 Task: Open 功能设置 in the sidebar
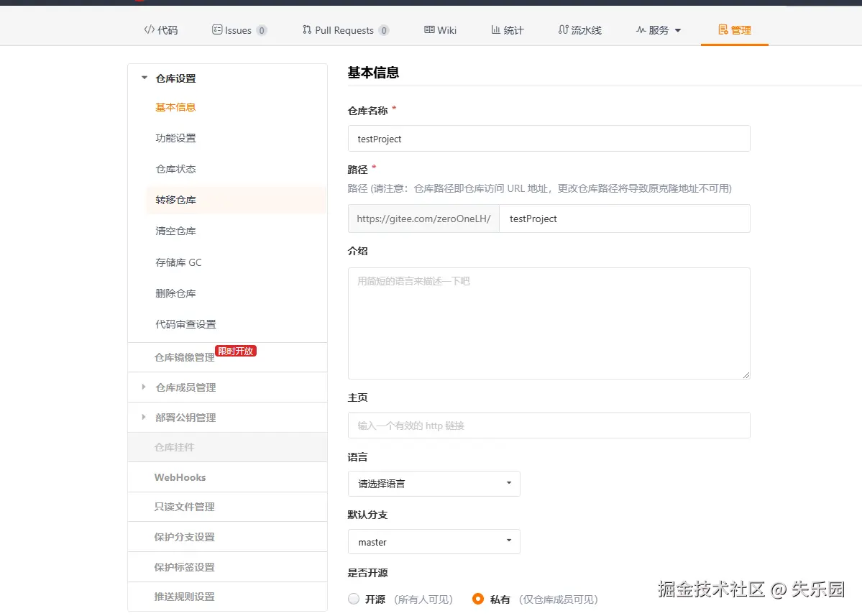[175, 138]
